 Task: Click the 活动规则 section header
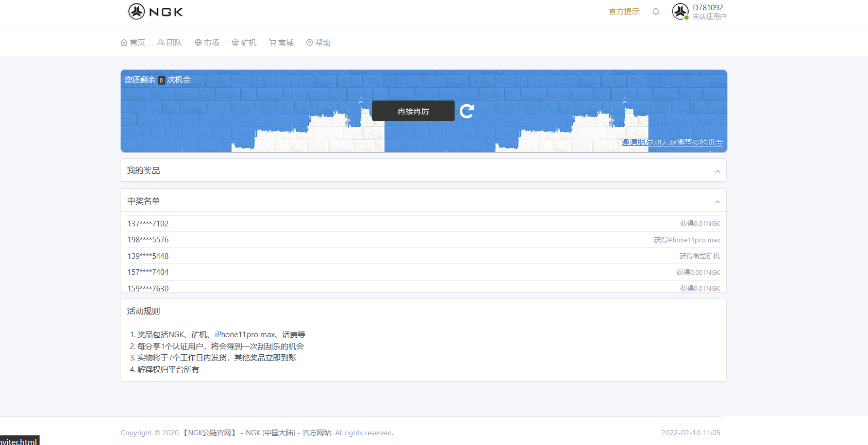143,311
